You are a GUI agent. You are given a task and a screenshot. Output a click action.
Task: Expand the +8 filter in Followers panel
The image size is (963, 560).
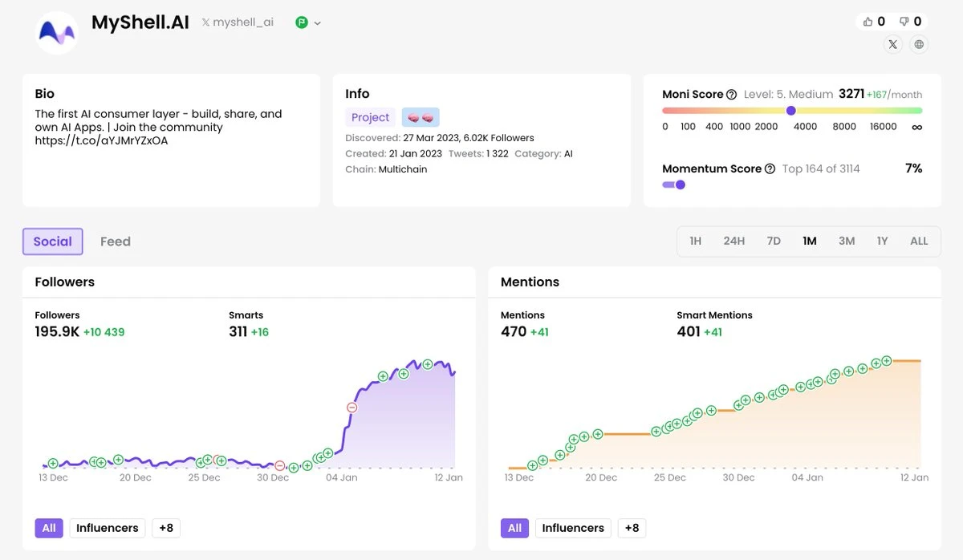166,528
